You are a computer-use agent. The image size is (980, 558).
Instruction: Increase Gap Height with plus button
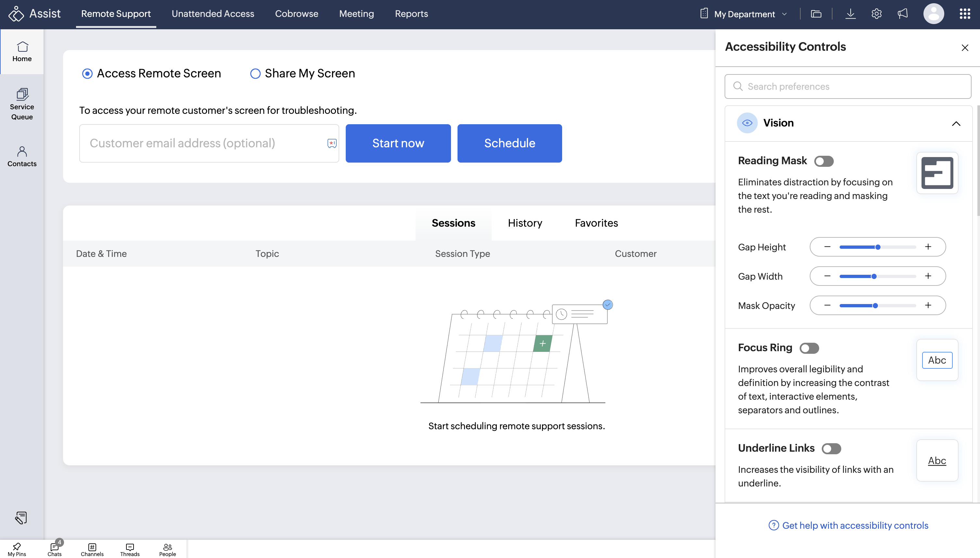click(928, 247)
